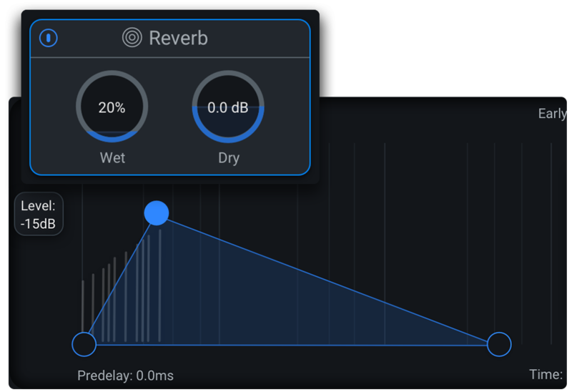Select the Reverb module title
Image resolution: width=572 pixels, height=392 pixels.
click(178, 38)
